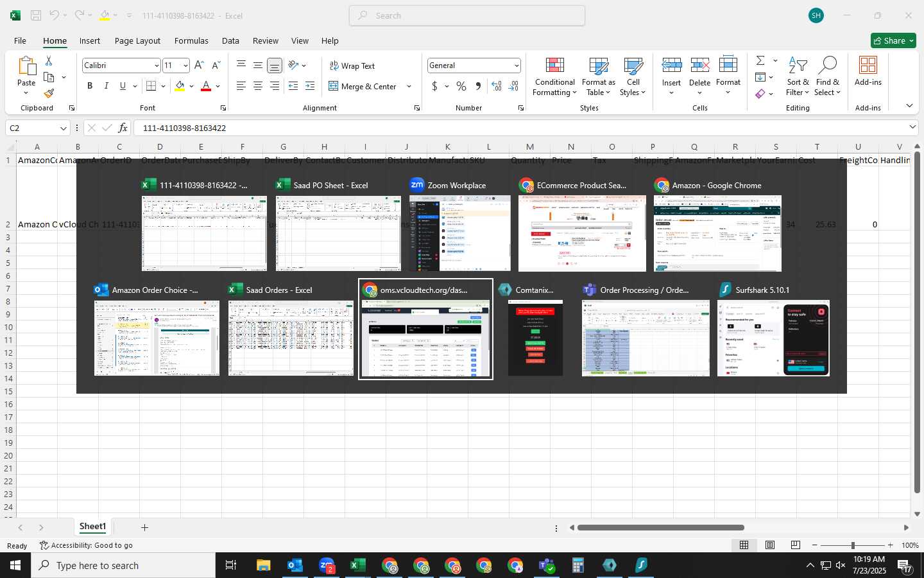Image resolution: width=924 pixels, height=578 pixels.
Task: Apply Percent Style format
Action: click(x=461, y=86)
